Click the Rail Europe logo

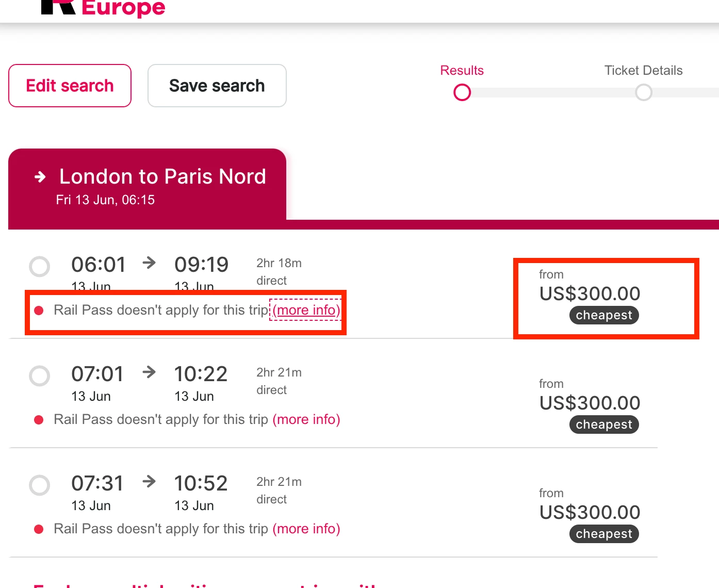tap(103, 7)
